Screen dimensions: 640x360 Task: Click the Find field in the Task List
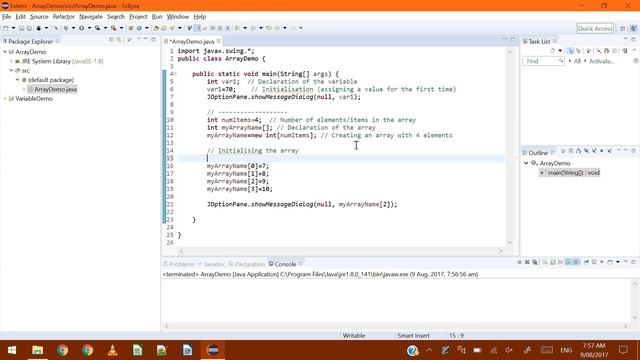tap(543, 61)
